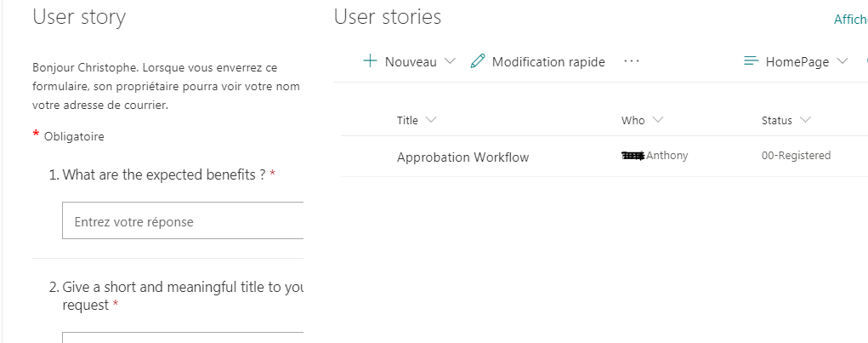Click the User story form title
This screenshot has width=868, height=343.
[x=79, y=16]
